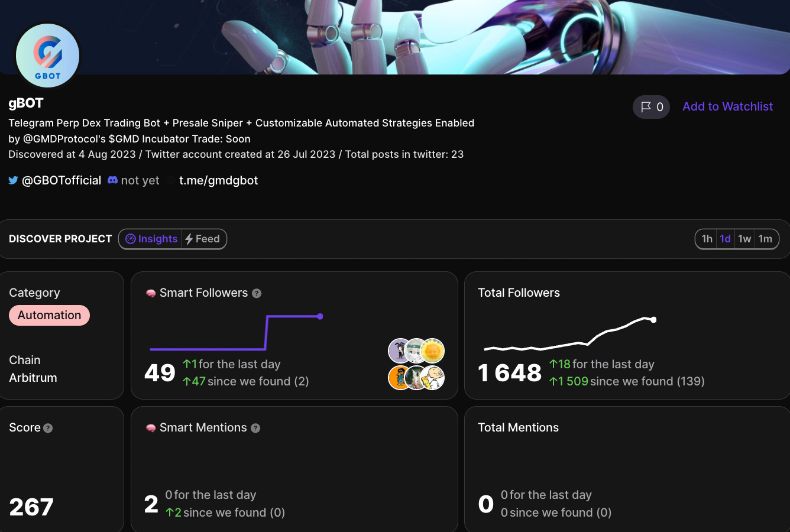Click the flag report icon button
This screenshot has height=532, width=790.
click(651, 107)
